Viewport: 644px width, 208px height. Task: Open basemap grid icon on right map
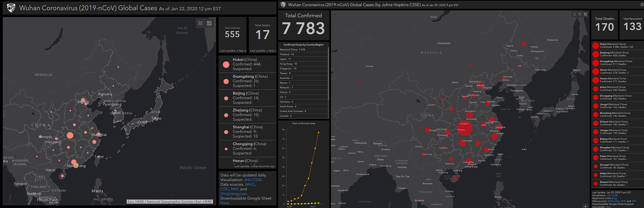click(585, 14)
